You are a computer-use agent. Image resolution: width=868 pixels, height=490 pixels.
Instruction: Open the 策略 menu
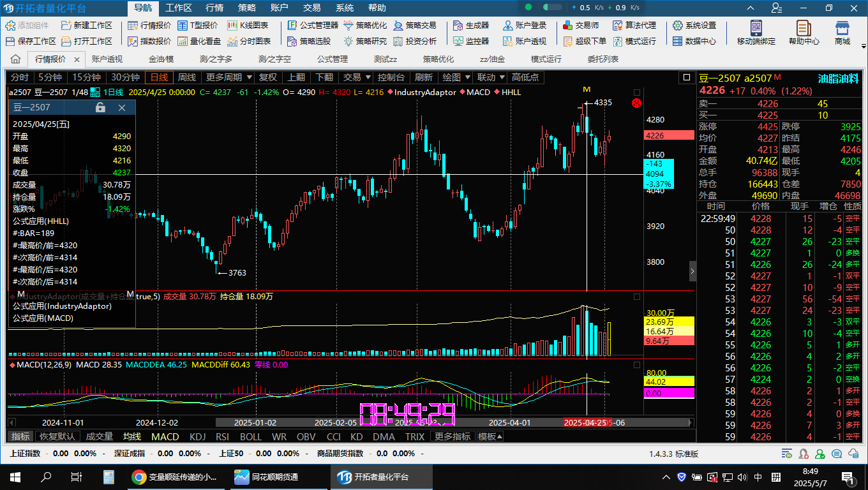247,8
